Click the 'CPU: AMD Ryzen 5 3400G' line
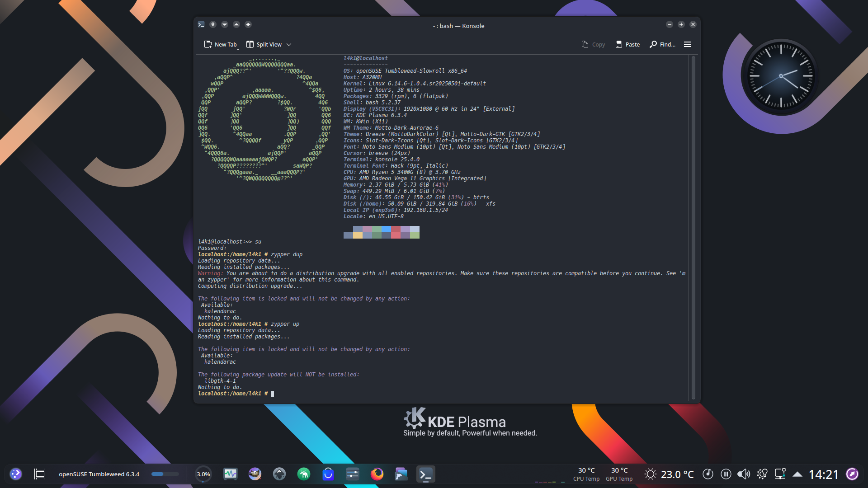Image resolution: width=868 pixels, height=488 pixels. coord(402,172)
